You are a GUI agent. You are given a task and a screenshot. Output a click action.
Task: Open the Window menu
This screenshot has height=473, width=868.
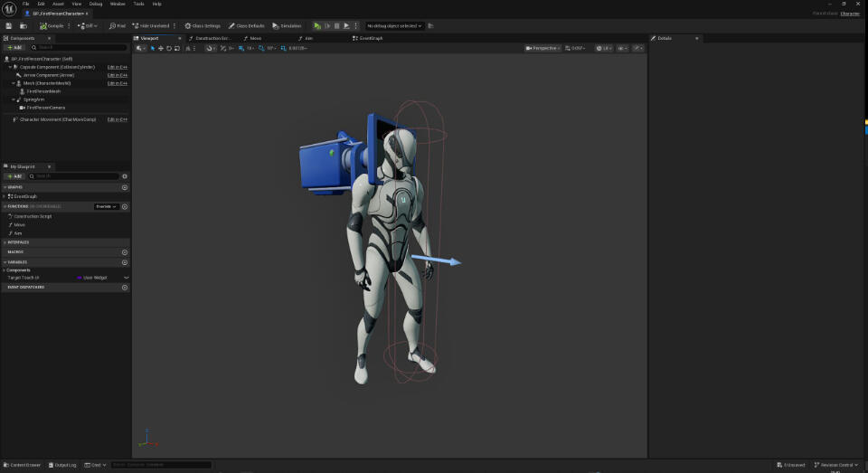(x=118, y=4)
